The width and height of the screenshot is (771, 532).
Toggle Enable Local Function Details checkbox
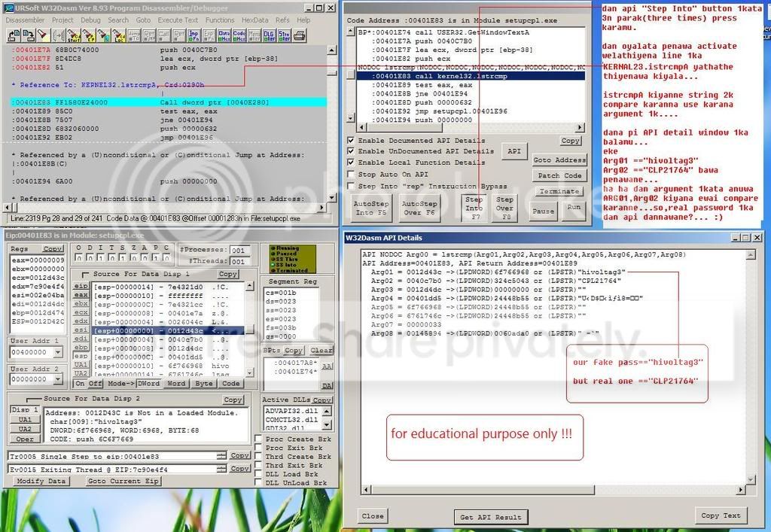(x=351, y=162)
